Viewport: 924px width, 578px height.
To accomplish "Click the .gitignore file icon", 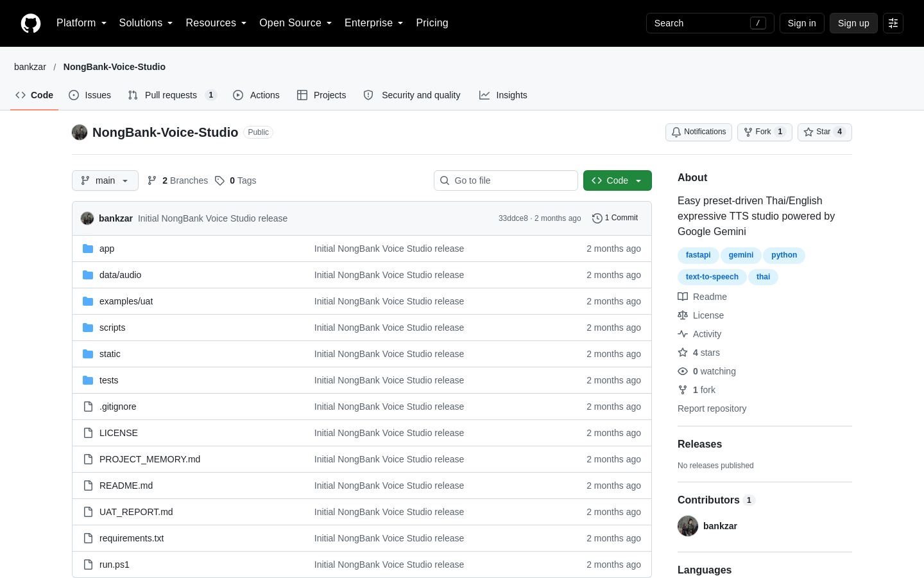I will 88,407.
